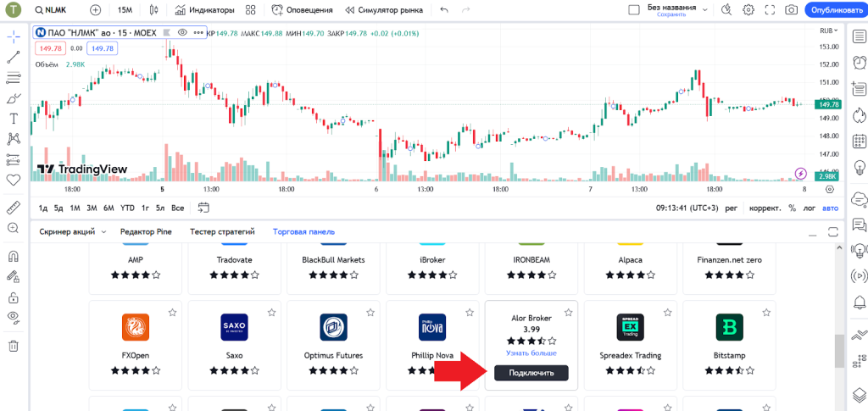The height and width of the screenshot is (411, 868).
Task: Toggle percent scale % button
Action: [x=793, y=208]
